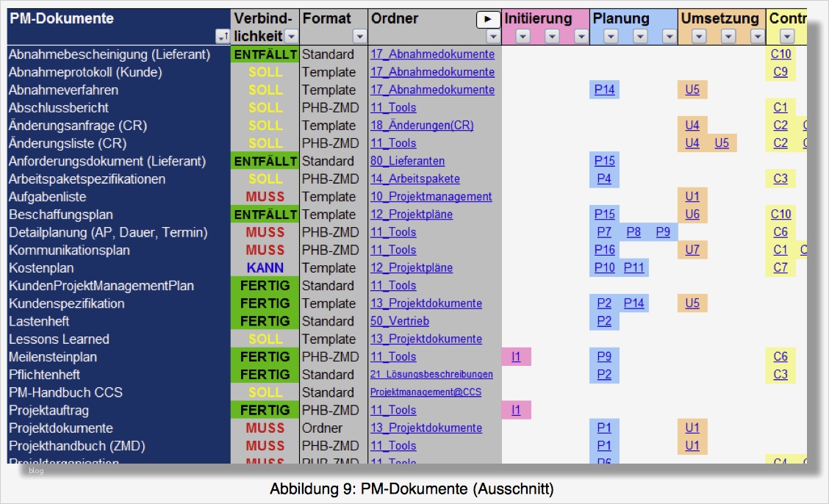Open first Planung column filter arrow
The image size is (829, 504).
coord(611,37)
